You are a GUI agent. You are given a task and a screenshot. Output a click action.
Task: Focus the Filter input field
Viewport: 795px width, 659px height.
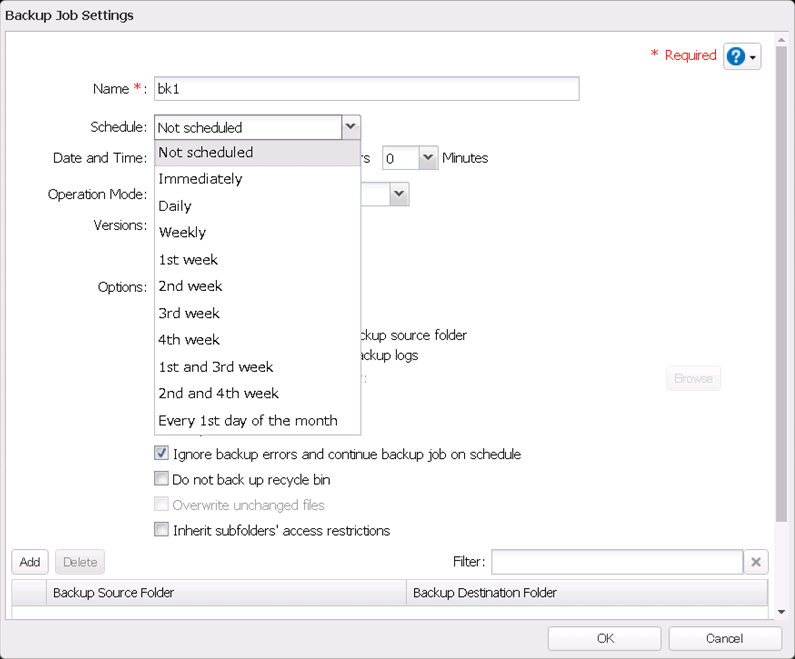(616, 562)
